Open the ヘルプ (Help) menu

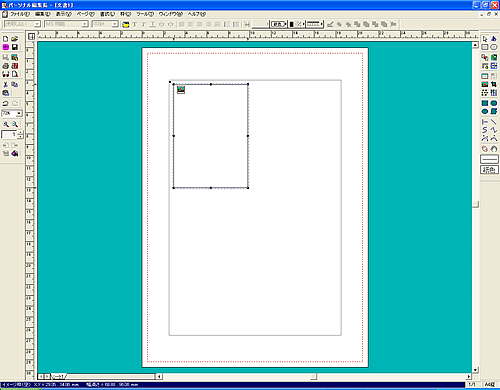(x=197, y=14)
